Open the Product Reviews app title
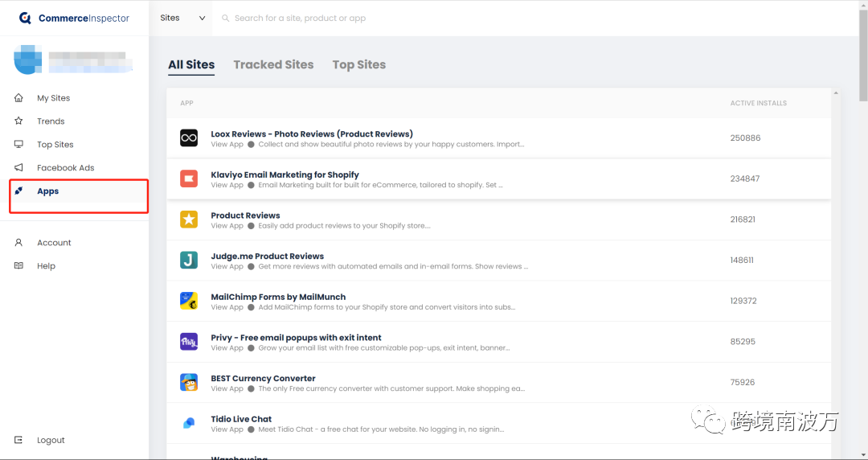868x460 pixels. click(x=245, y=216)
